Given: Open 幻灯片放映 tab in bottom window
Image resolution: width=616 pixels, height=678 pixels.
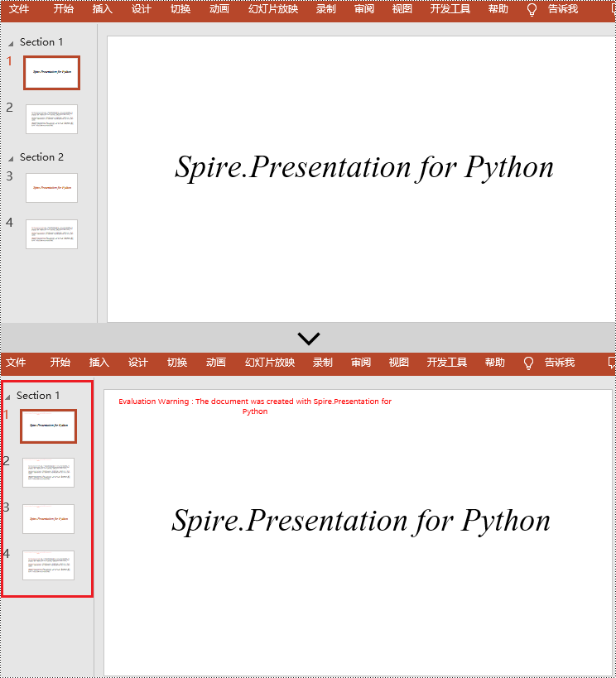Looking at the screenshot, I should 270,363.
